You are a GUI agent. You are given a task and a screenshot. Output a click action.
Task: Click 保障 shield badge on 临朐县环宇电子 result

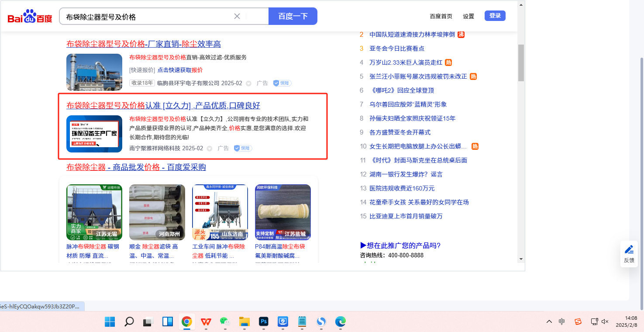[x=282, y=83]
